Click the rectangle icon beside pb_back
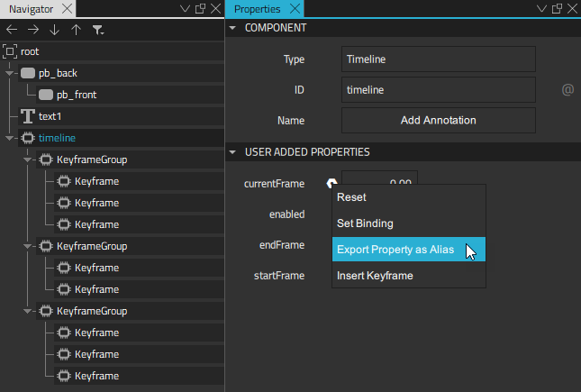Screen dimensions: 581x392 pos(28,73)
